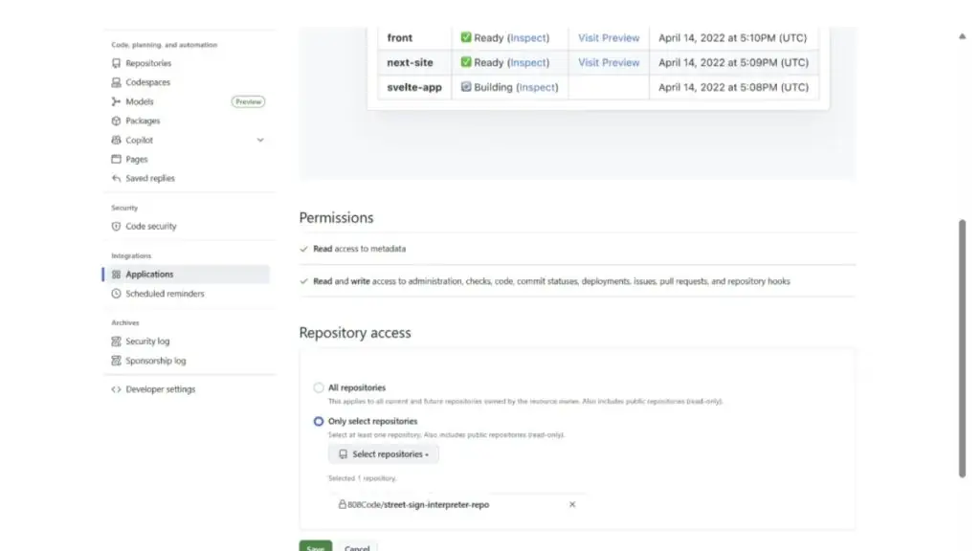Remove street-sign-interpreter-repo with X button
The image size is (980, 551).
tap(572, 504)
